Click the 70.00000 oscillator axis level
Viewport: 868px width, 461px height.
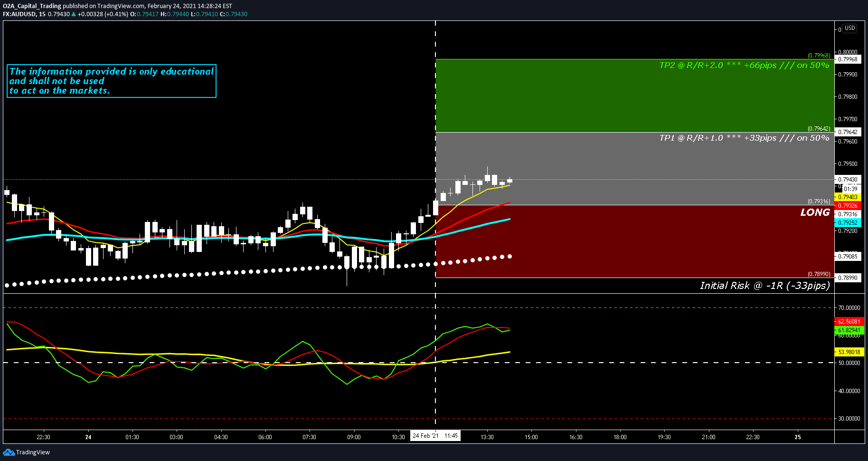(849, 308)
